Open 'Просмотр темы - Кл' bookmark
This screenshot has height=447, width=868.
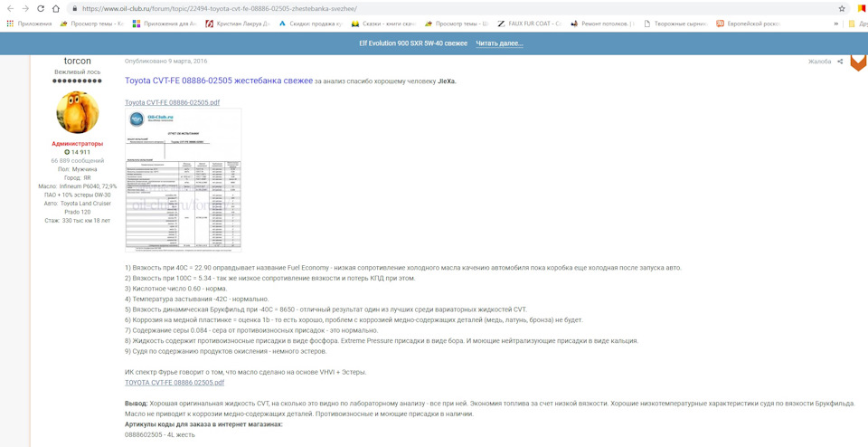coord(92,24)
